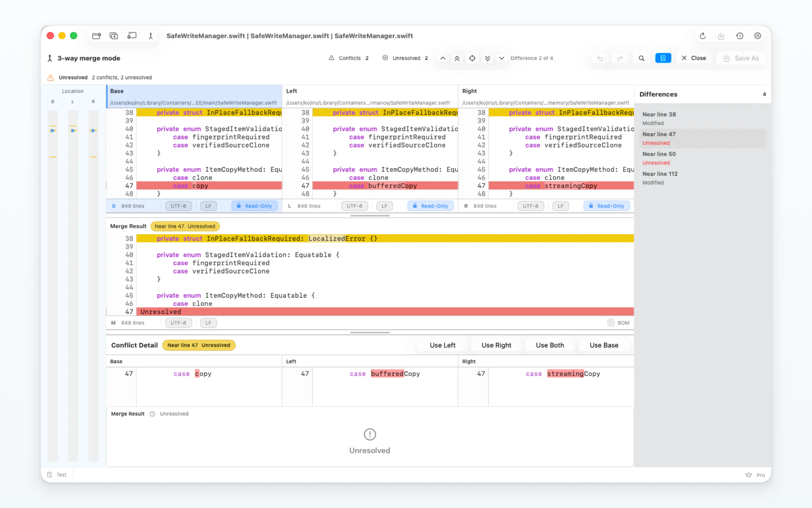The width and height of the screenshot is (812, 508).
Task: Click the current difference target icon
Action: (x=472, y=58)
